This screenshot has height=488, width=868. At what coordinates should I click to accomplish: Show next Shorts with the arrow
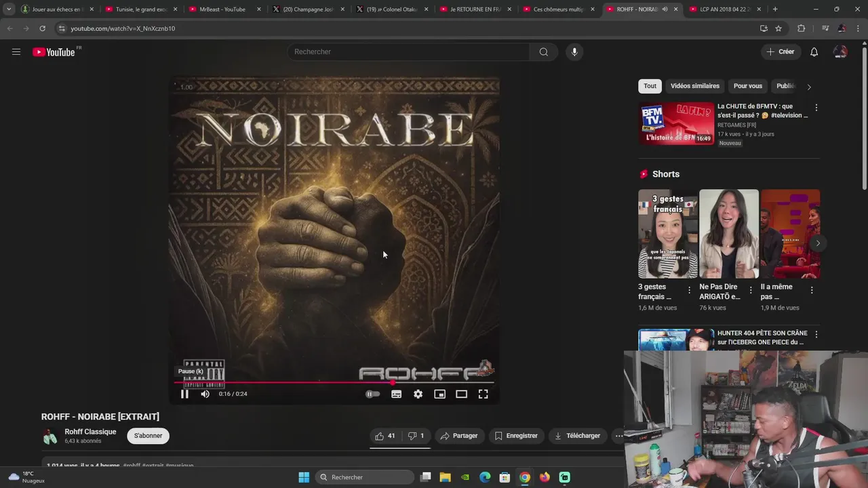[x=818, y=243]
